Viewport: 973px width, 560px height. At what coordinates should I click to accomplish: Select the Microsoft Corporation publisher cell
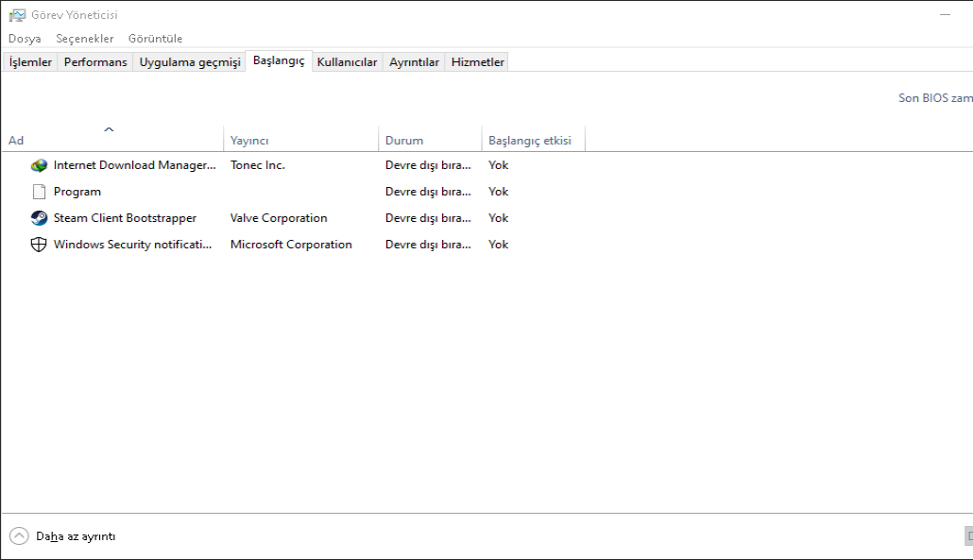click(291, 245)
